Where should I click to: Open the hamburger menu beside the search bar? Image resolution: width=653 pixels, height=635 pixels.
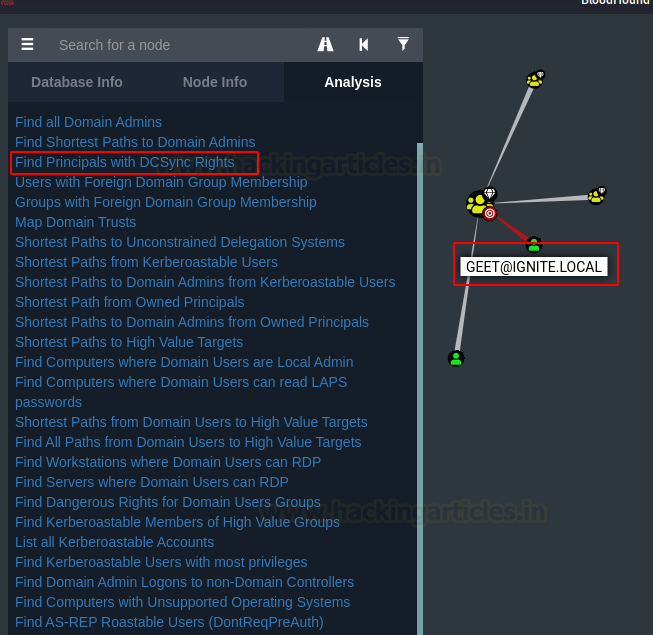(27, 44)
